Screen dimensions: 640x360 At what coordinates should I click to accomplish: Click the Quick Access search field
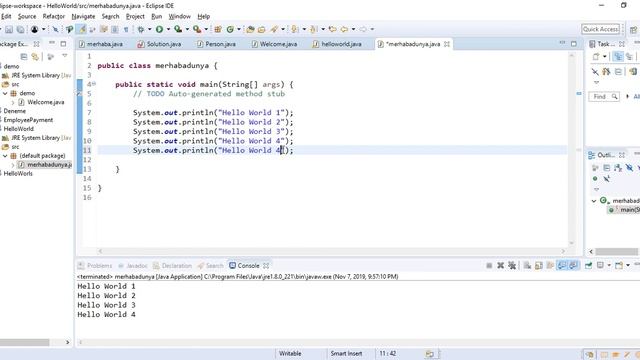tap(600, 29)
